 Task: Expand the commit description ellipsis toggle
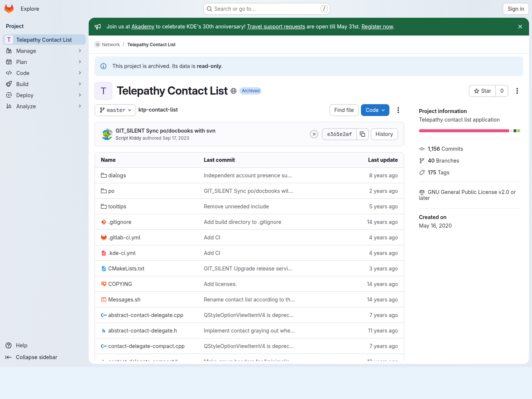pos(314,134)
